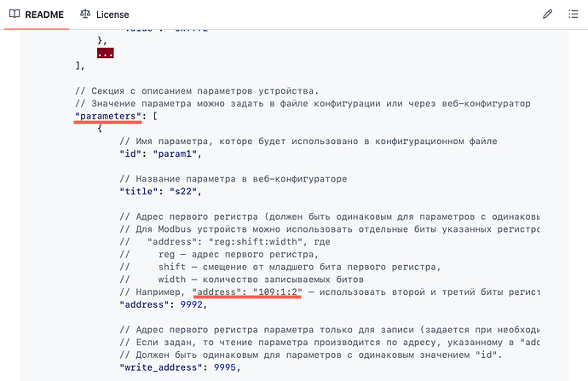Screen dimensions: 588x381
Task: Click the "title" key in code
Action: tap(139, 191)
